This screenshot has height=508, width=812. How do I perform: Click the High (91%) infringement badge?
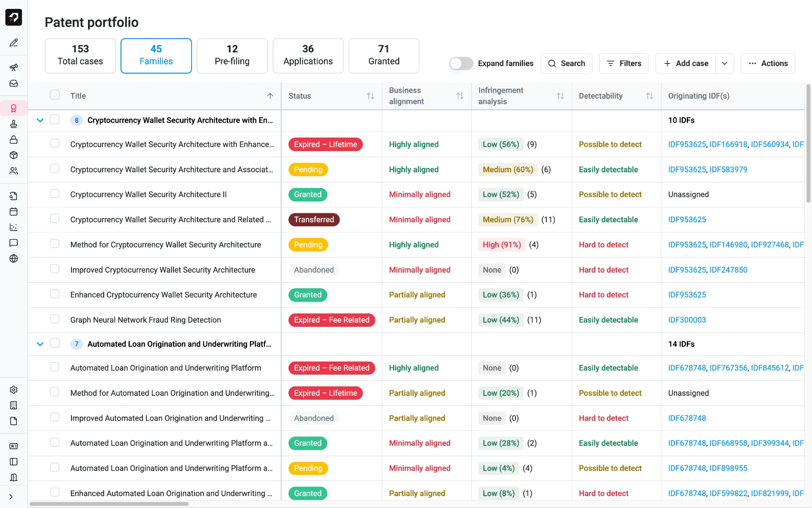[502, 245]
